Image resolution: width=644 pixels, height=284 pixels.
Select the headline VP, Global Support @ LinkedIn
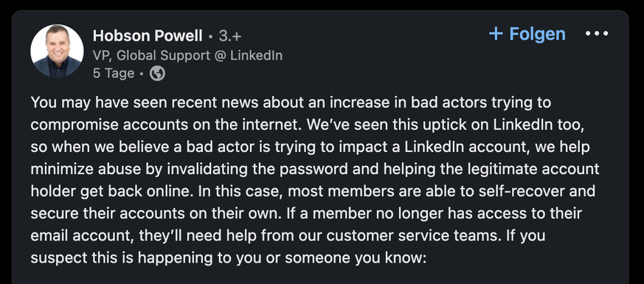coord(187,55)
